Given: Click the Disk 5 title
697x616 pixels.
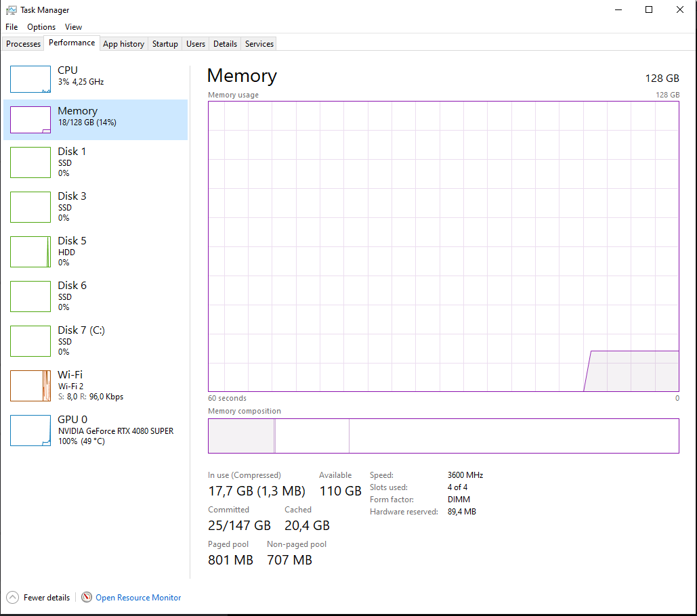Looking at the screenshot, I should click(72, 241).
